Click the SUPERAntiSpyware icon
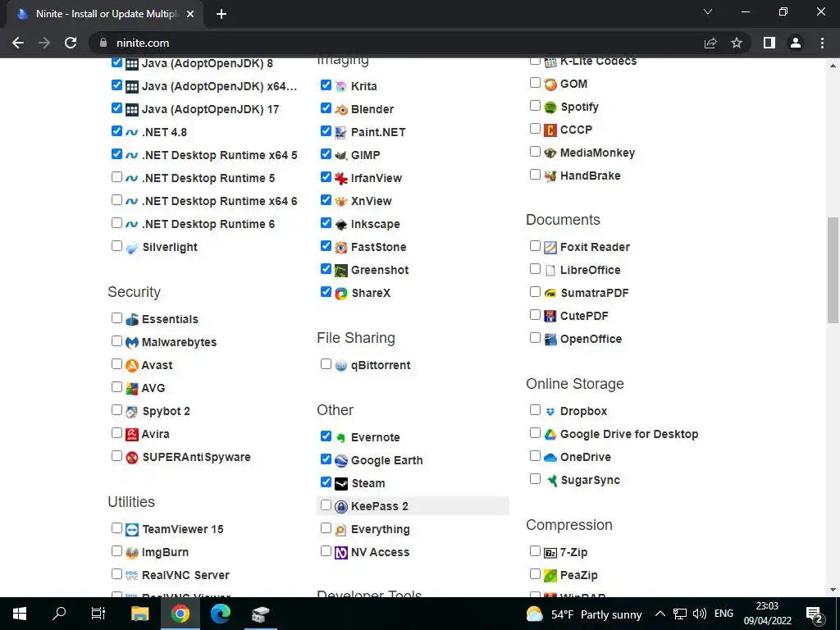Viewport: 840px width, 630px height. click(x=132, y=458)
